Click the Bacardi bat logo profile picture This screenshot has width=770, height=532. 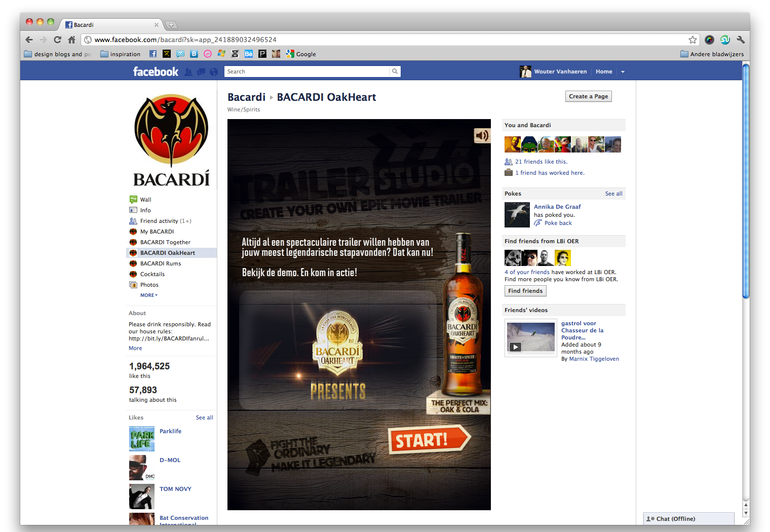coord(171,140)
